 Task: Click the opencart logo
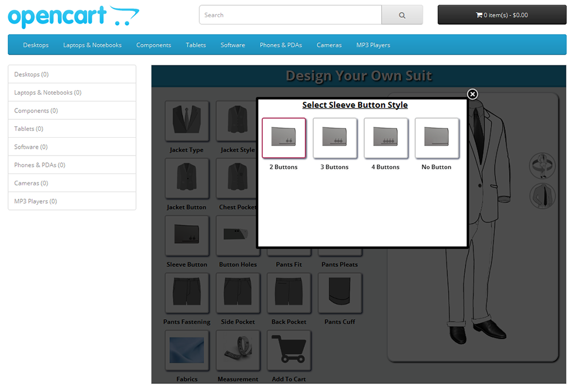pyautogui.click(x=73, y=17)
